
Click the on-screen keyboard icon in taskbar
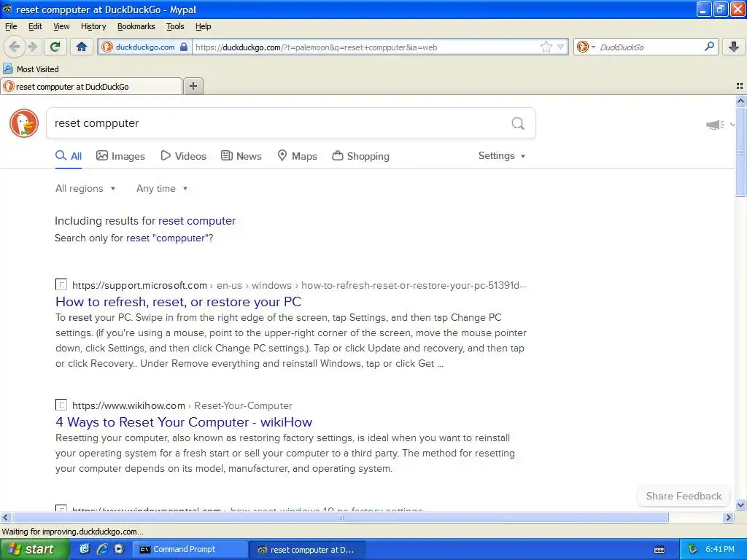[x=659, y=550]
